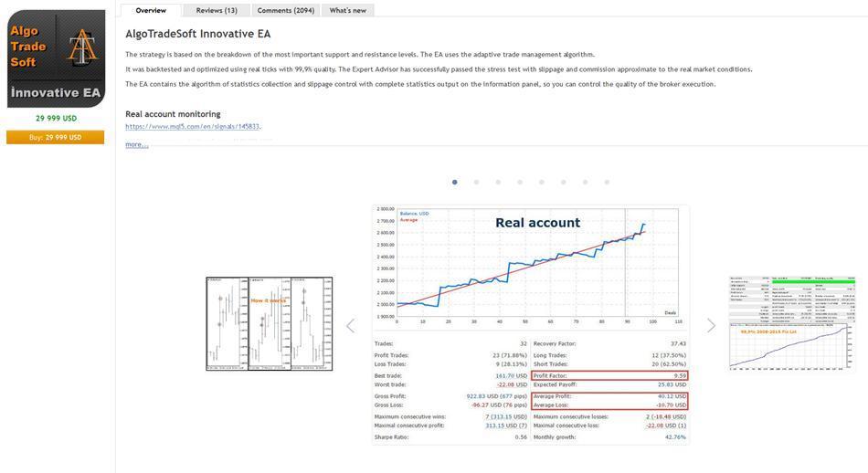Switch to the Overview tab
The image size is (868, 473).
pyautogui.click(x=151, y=10)
